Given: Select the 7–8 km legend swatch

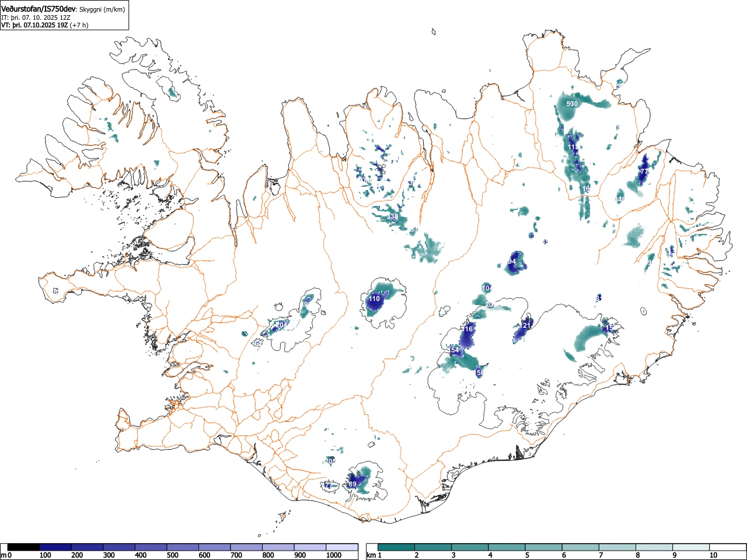Looking at the screenshot, I should click(x=617, y=547).
